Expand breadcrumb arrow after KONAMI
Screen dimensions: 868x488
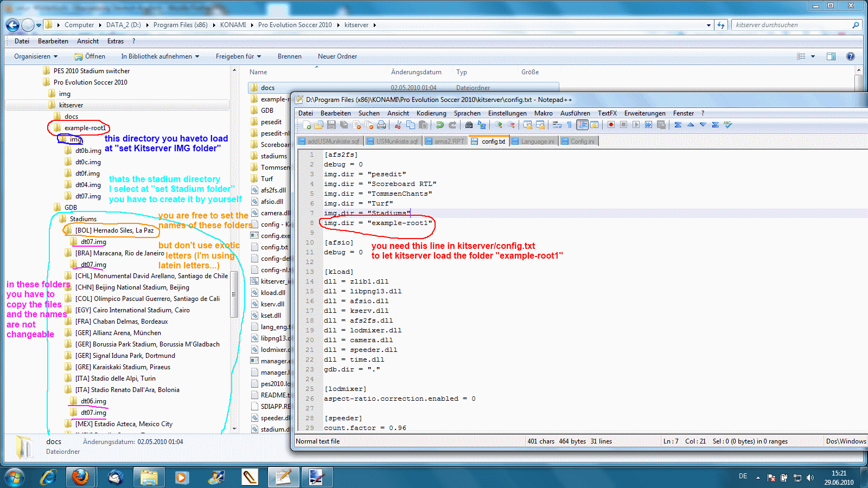pyautogui.click(x=252, y=25)
